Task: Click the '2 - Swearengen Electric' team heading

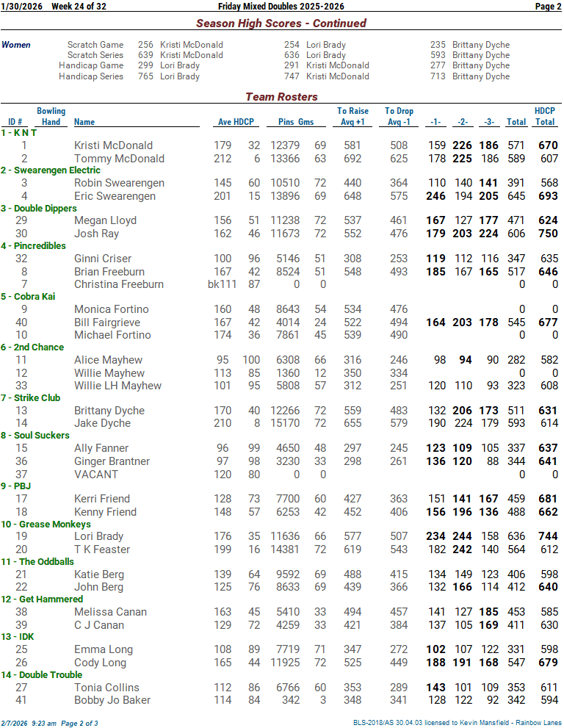Action: (x=51, y=170)
